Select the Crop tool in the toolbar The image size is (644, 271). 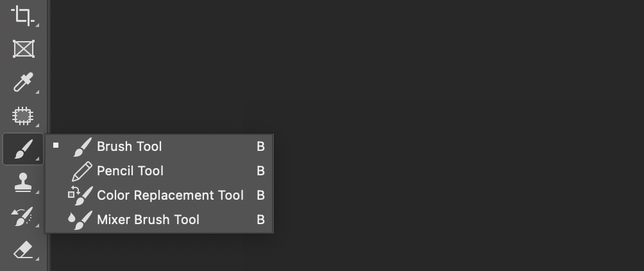[x=23, y=15]
